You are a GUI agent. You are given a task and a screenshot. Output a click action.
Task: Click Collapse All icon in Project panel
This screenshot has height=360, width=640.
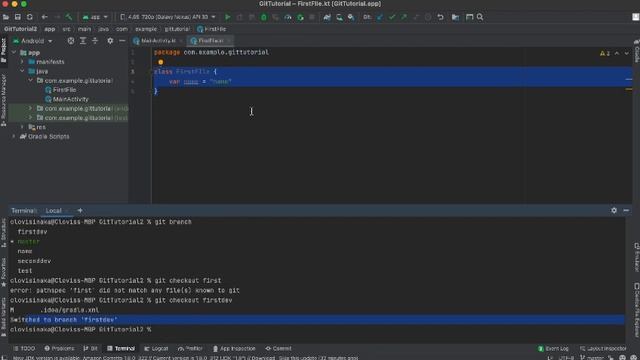pos(95,41)
